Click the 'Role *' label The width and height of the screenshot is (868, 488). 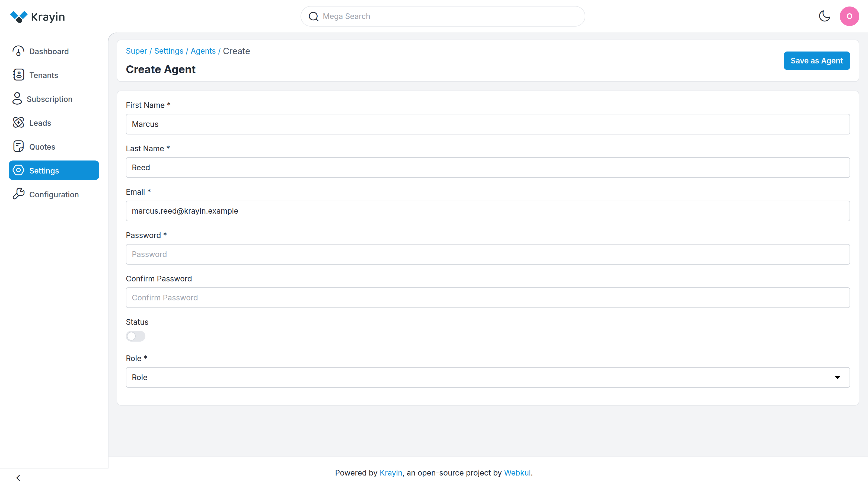coord(136,358)
